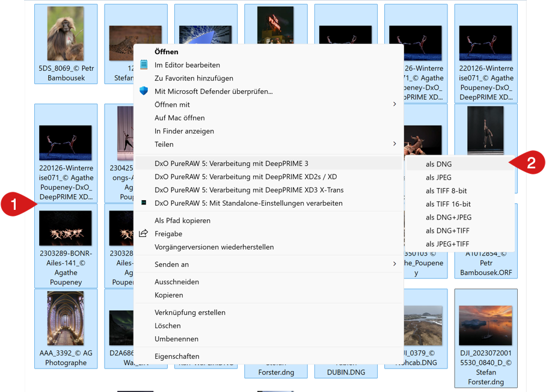Pick als DNG+TIFF option

[447, 230]
